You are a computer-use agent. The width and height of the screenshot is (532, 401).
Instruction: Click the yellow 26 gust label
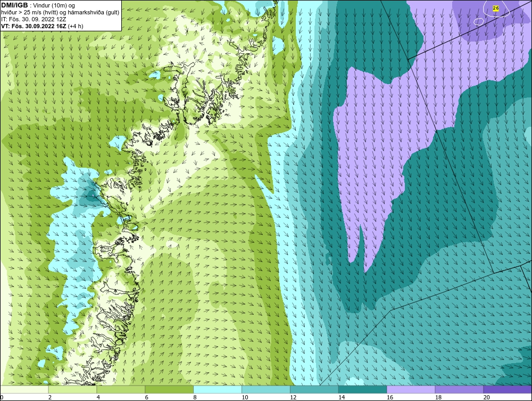click(496, 8)
